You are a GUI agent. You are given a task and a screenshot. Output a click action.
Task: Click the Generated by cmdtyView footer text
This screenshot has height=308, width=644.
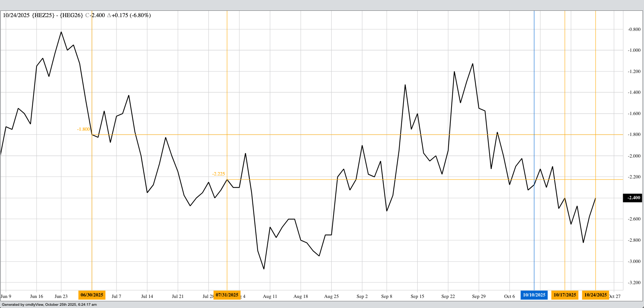pyautogui.click(x=49, y=305)
